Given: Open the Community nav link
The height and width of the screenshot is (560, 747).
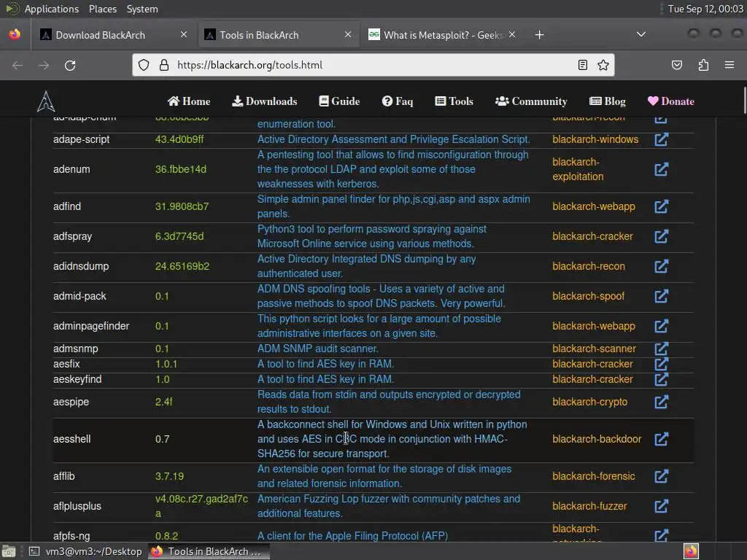Looking at the screenshot, I should [531, 101].
